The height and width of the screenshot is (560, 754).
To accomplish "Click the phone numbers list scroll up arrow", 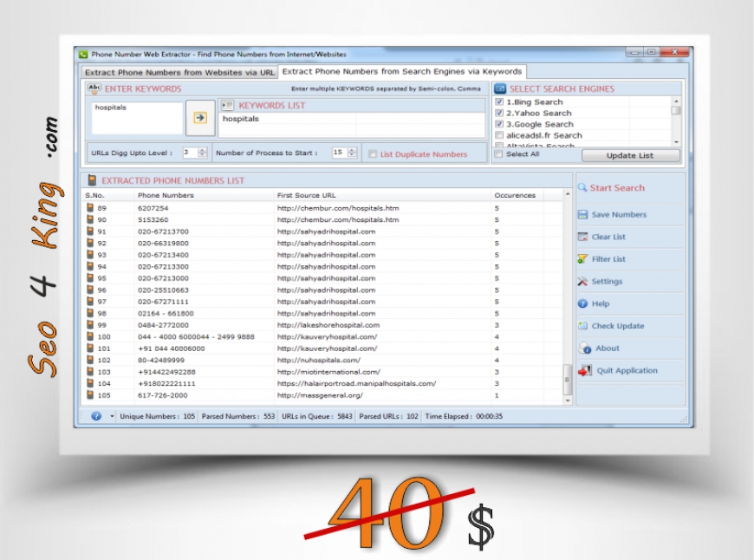I will 568,194.
